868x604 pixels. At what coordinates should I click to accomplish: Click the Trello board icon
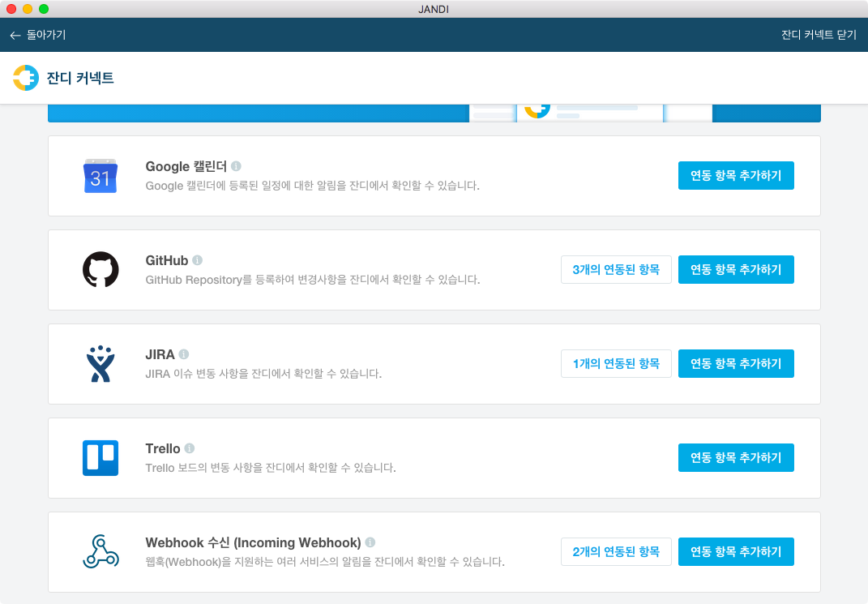(x=100, y=458)
